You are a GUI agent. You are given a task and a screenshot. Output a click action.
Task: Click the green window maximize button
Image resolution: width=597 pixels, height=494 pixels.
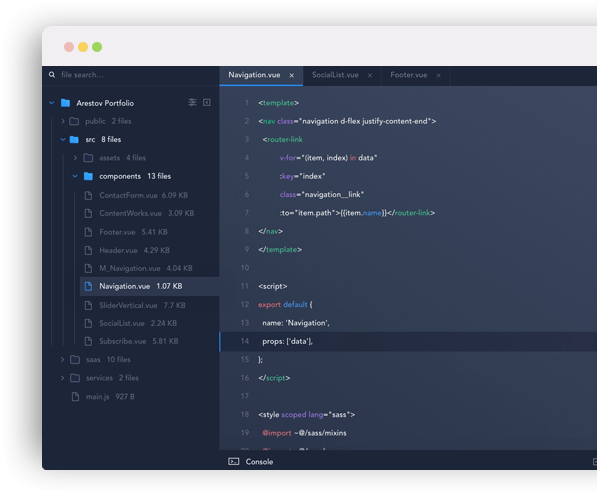[97, 47]
